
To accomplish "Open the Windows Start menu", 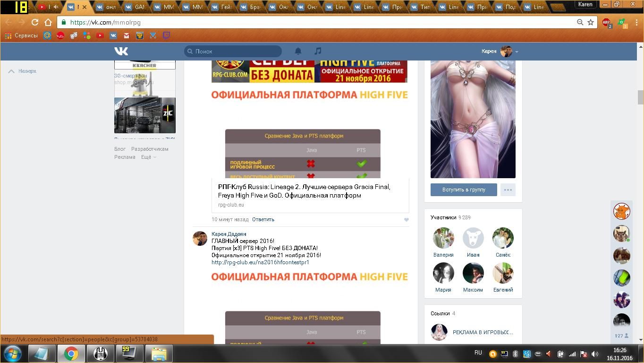I will [x=12, y=354].
